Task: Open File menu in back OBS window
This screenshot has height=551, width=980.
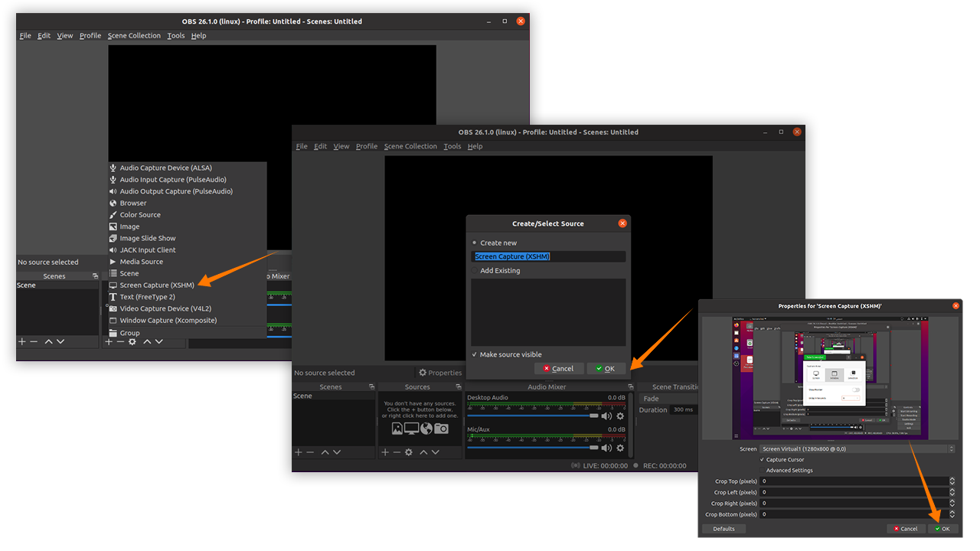Action: [25, 36]
